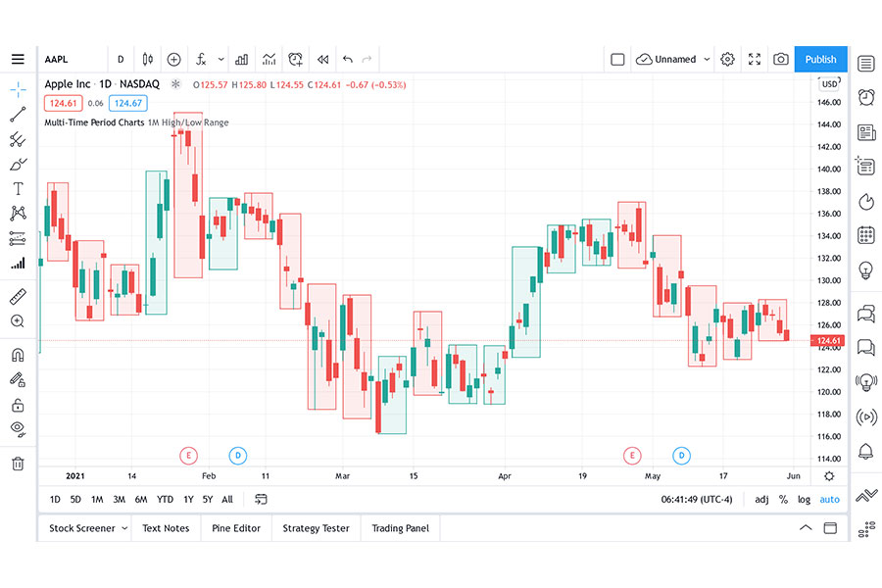Open the USD currency selector

click(x=830, y=84)
